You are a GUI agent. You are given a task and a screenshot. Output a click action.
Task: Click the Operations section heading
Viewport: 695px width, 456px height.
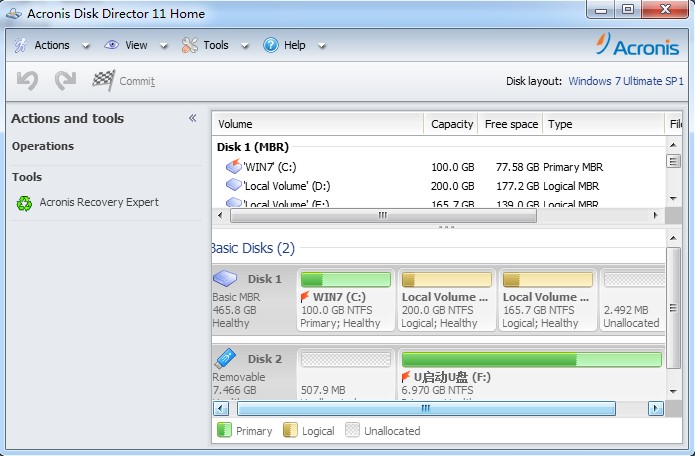tap(43, 146)
